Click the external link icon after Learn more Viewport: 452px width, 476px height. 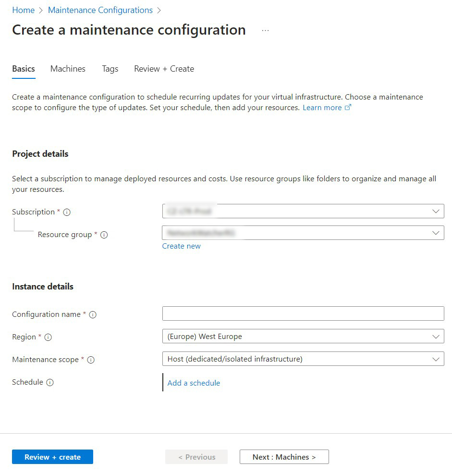[348, 107]
